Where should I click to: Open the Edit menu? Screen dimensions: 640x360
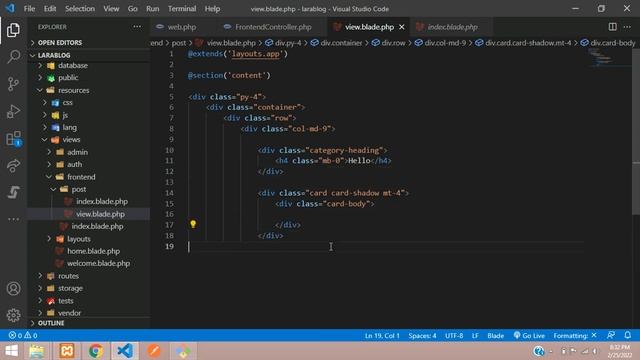[50, 9]
